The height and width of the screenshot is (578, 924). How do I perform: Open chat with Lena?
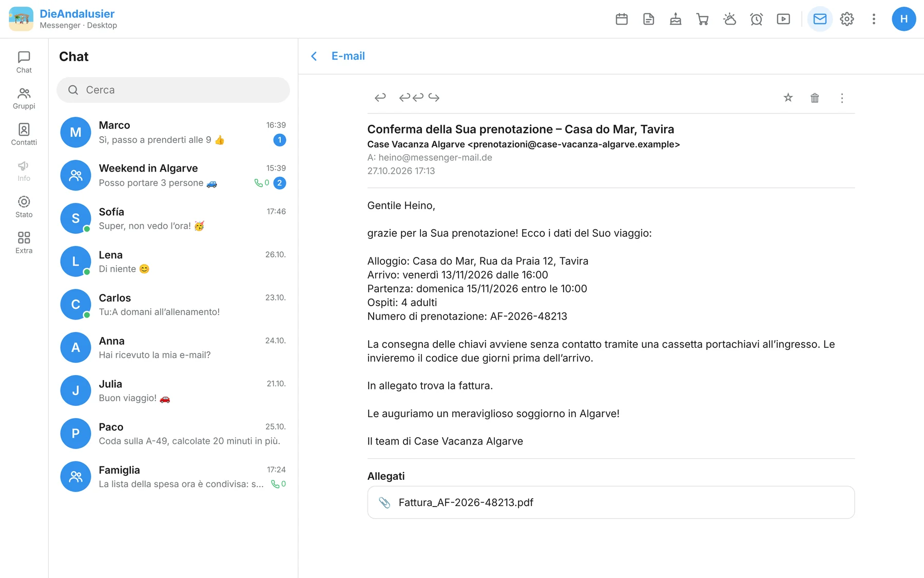pos(173,262)
